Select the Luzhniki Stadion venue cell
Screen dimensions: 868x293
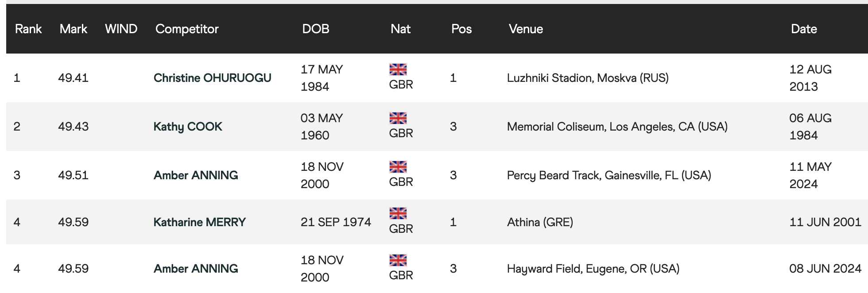coord(588,78)
